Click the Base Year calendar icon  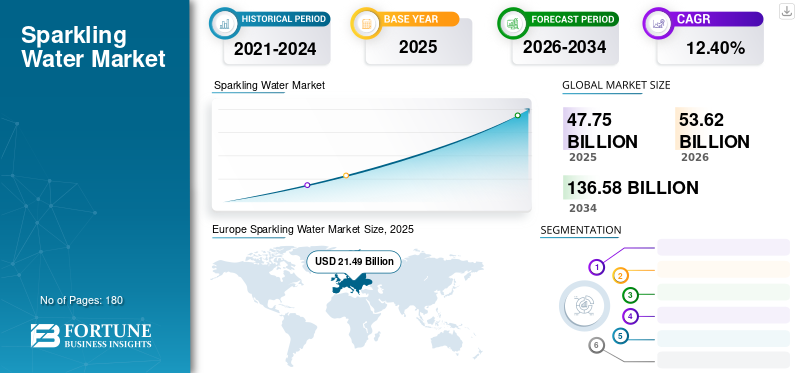point(366,23)
